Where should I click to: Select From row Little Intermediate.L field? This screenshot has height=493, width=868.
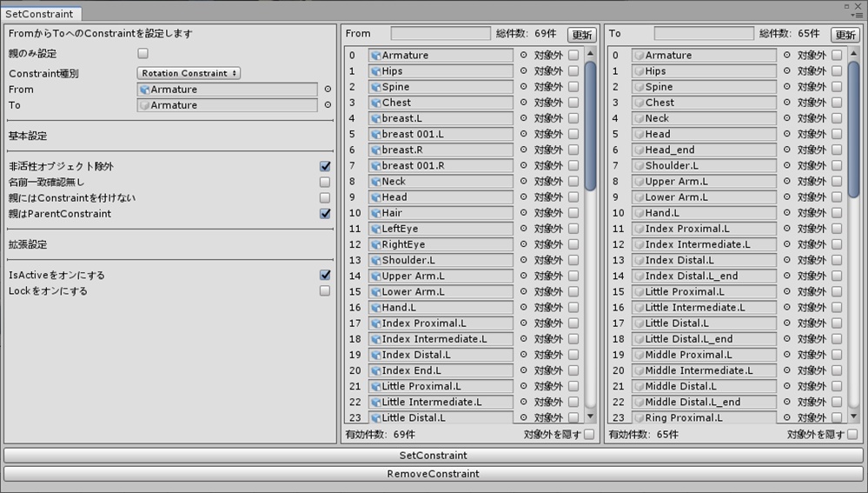click(x=441, y=402)
